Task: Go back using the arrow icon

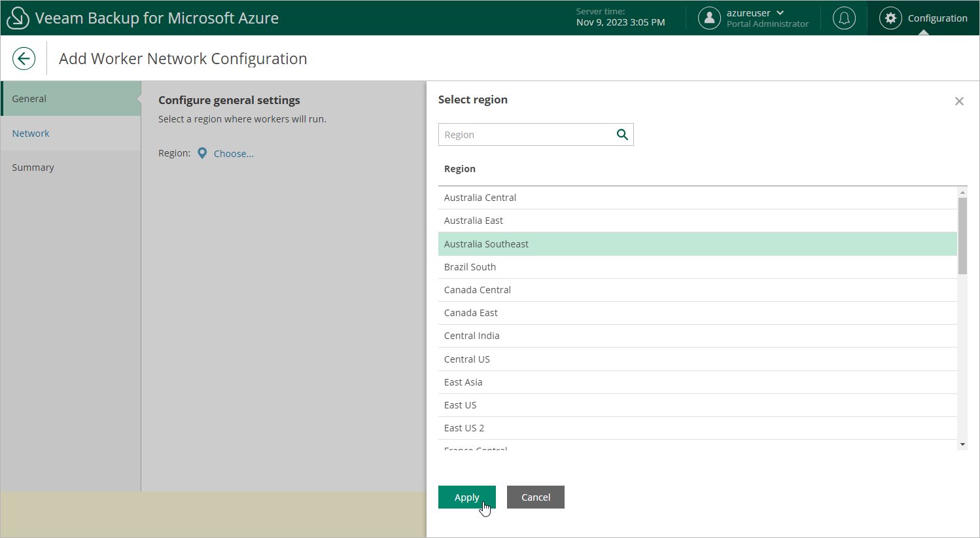Action: point(24,58)
